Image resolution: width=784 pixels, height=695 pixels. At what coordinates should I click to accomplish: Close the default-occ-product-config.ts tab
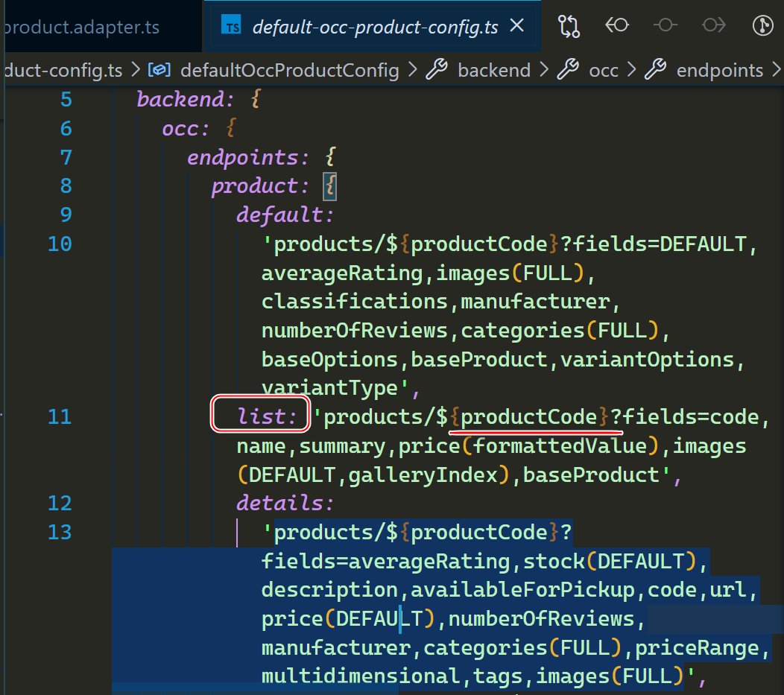click(x=516, y=25)
